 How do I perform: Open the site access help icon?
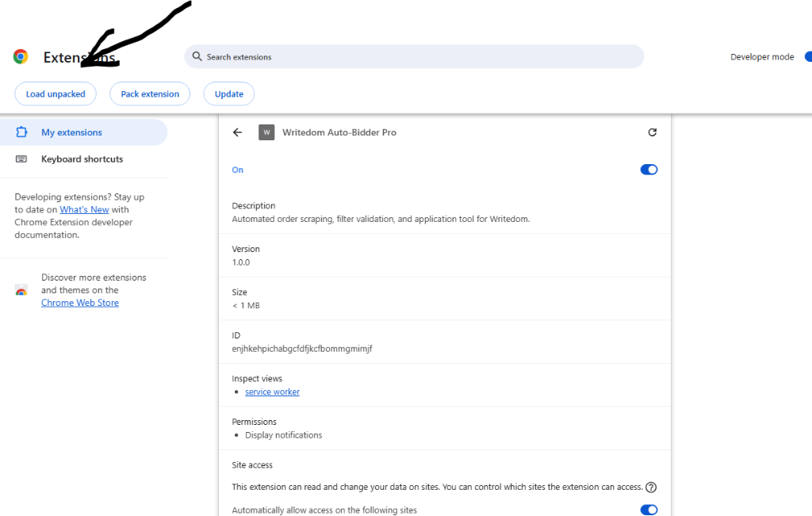[651, 487]
